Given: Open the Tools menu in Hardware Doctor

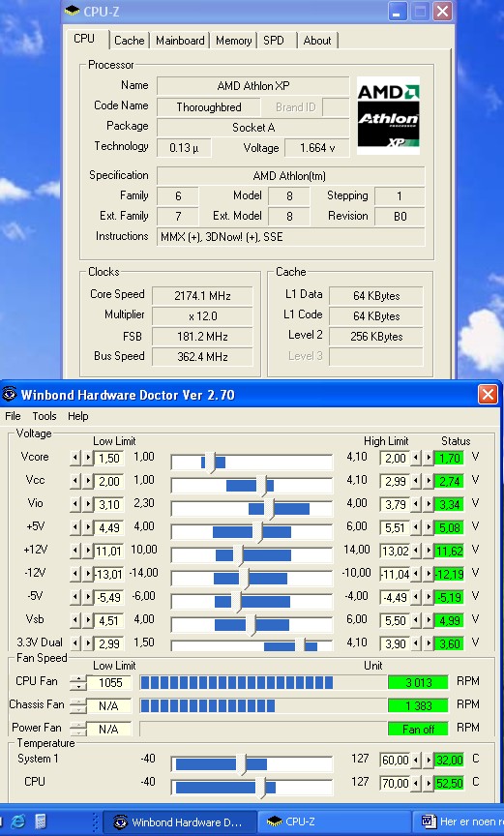Looking at the screenshot, I should (44, 416).
